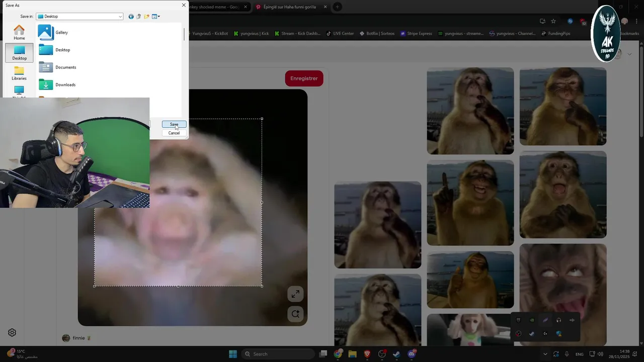Screen dimensions: 644x362
Task: Click the install app icon in address bar
Action: (542, 21)
